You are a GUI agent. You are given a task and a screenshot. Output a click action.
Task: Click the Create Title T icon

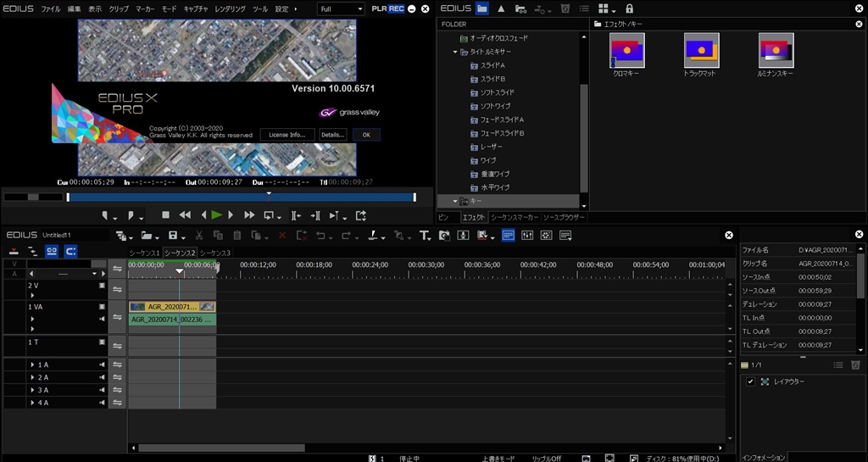pyautogui.click(x=425, y=235)
